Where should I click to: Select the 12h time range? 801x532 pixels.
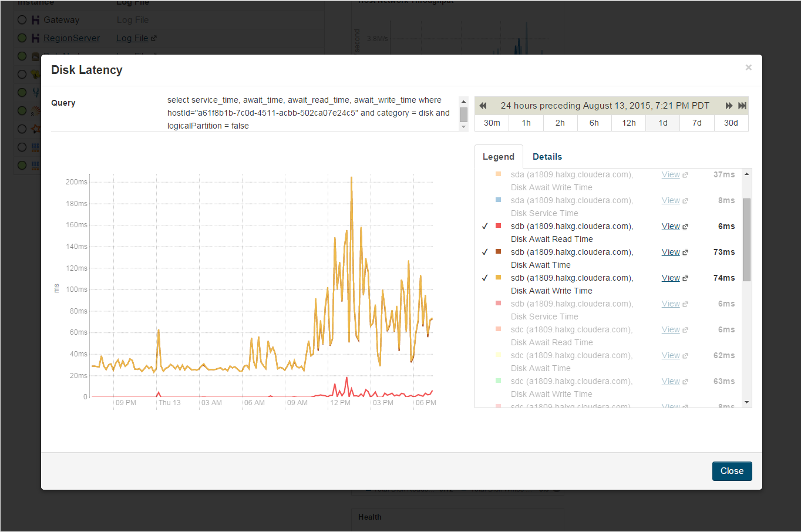pos(629,123)
